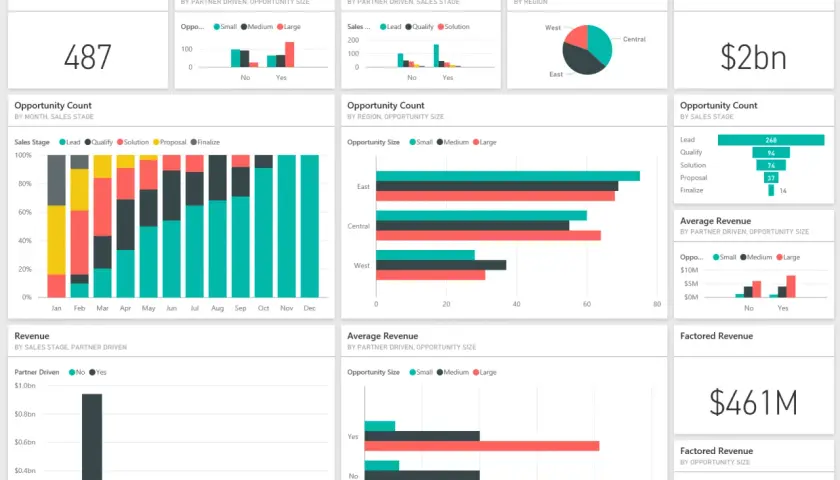The image size is (840, 480).
Task: Select the Jan stacked column
Action: pos(56,226)
